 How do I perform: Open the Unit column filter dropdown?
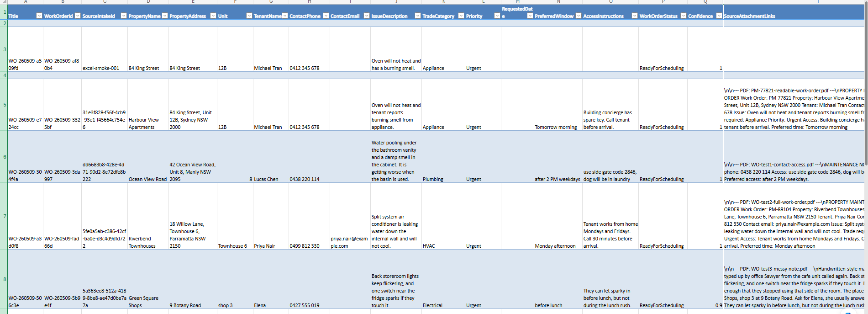coord(249,16)
